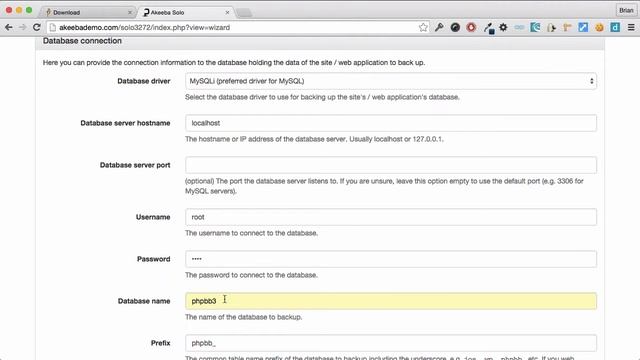Click the Database driver label
This screenshot has width=640, height=360.
pos(144,81)
